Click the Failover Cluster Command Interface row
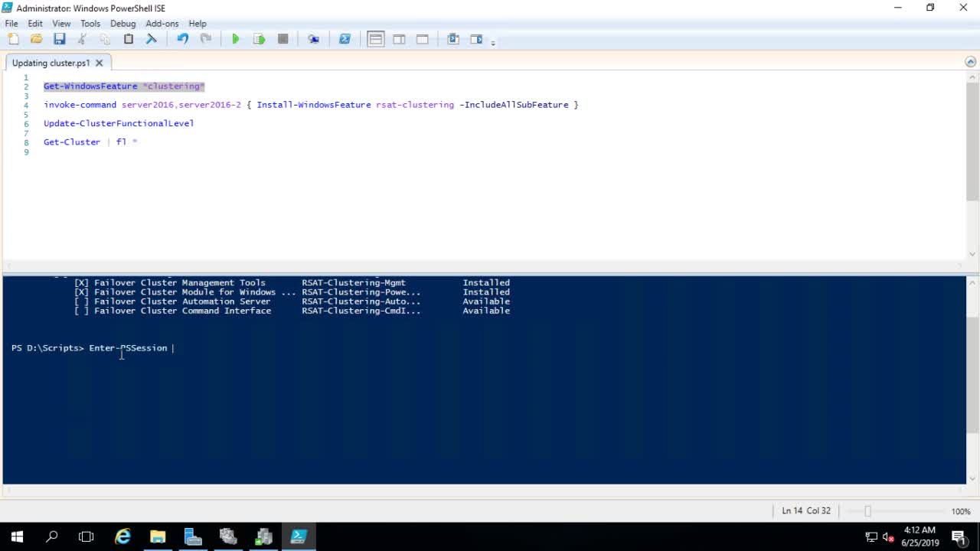 pyautogui.click(x=292, y=311)
